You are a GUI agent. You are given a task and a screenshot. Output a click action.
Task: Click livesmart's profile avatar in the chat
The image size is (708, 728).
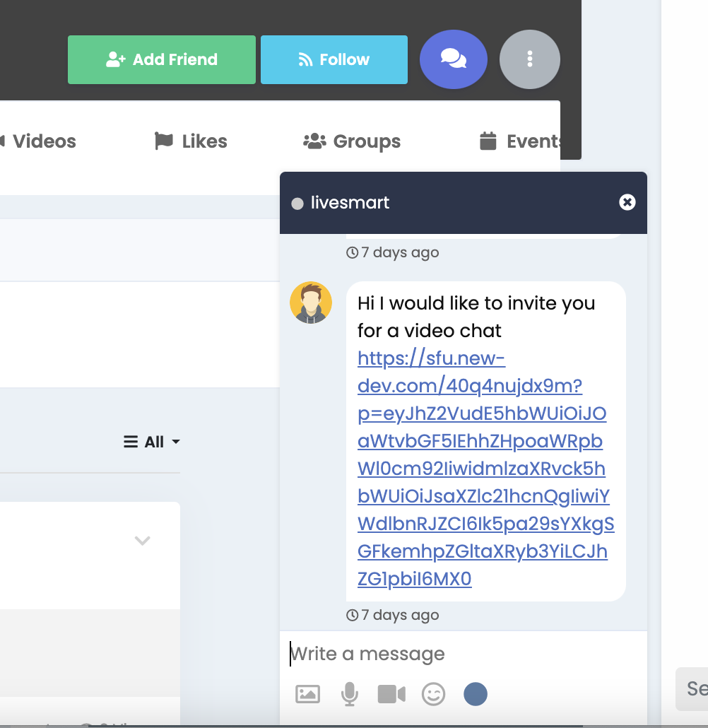pyautogui.click(x=311, y=302)
